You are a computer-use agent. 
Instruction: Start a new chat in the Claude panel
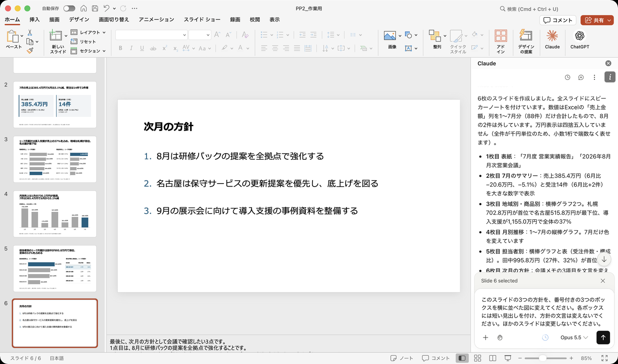[x=581, y=77]
